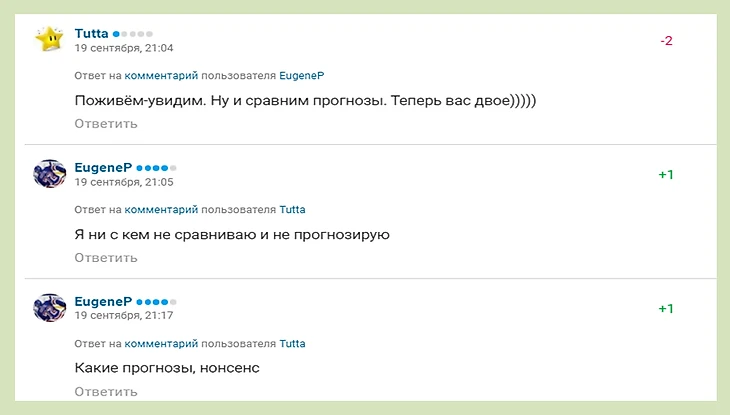The width and height of the screenshot is (730, 415).
Task: Reply to Tutta's comment via Ответить
Action: coord(106,124)
